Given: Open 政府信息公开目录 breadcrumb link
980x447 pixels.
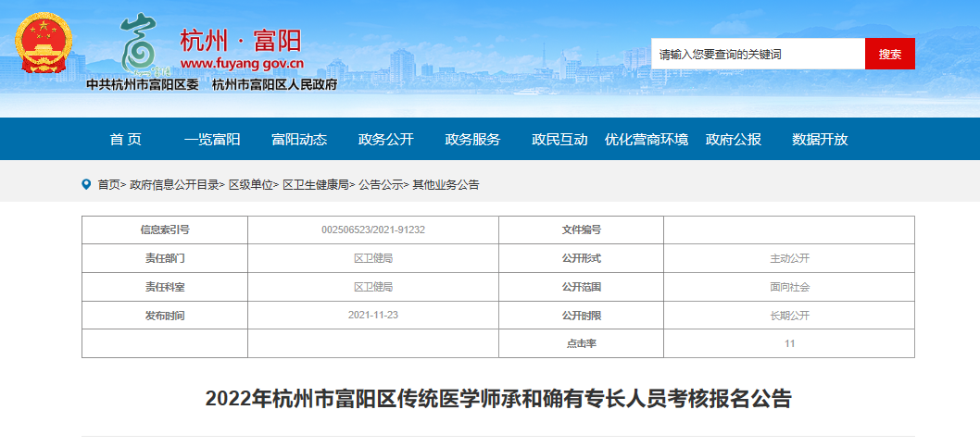Looking at the screenshot, I should tap(175, 185).
